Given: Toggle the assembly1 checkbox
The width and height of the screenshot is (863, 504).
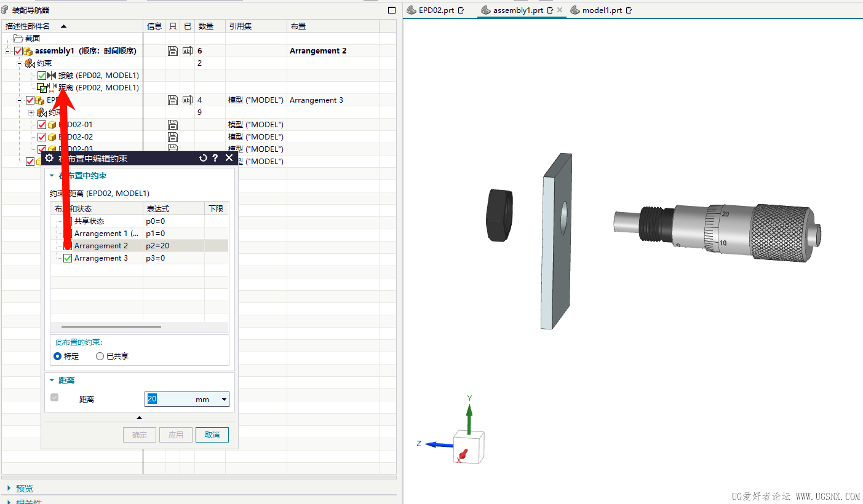Looking at the screenshot, I should (18, 51).
